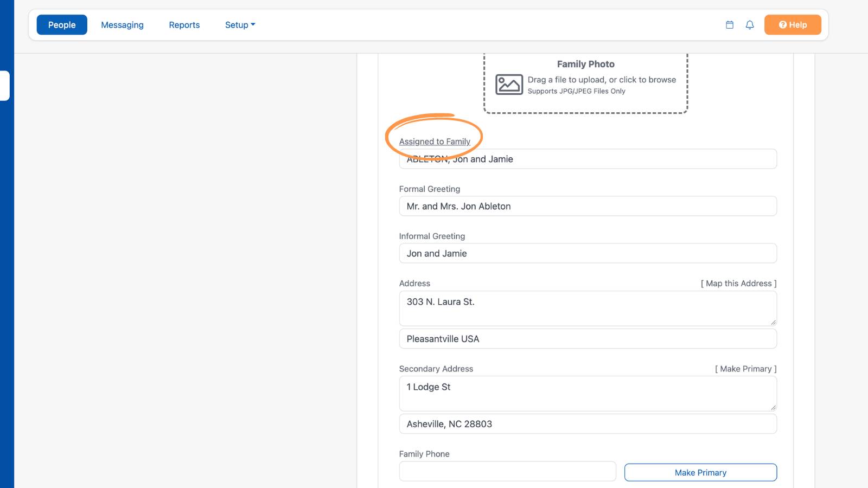Click the 303 N. Laura St. address box
Screen dimensions: 868x488
pos(588,309)
